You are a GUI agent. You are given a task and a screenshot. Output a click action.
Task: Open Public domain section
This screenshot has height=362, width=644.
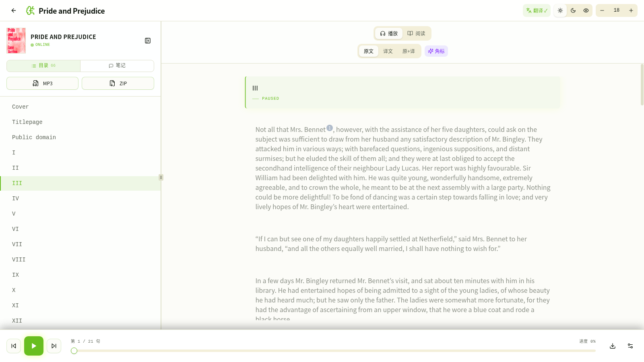[x=80, y=137]
